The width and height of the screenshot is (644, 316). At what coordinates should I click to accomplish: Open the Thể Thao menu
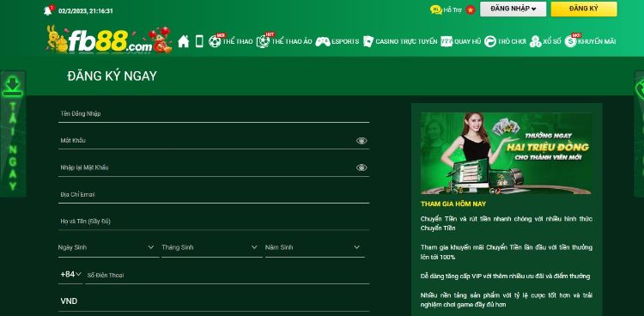click(237, 41)
